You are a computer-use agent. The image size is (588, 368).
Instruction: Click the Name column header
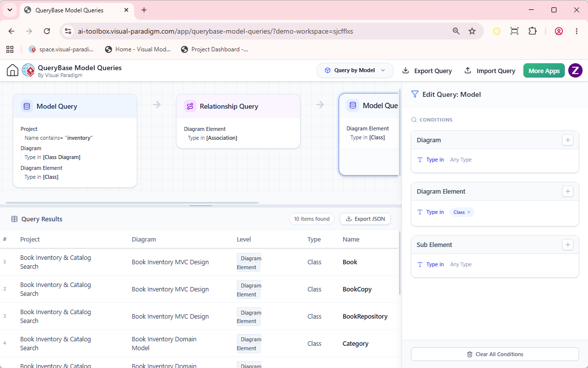351,239
